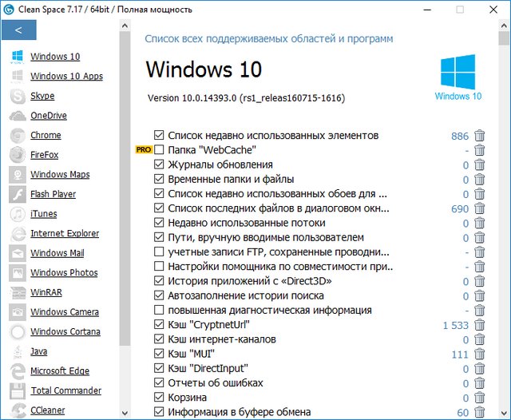Screen dimensions: 511x420
Task: Click trash icon for Отчеты об ошибках
Action: tap(479, 382)
